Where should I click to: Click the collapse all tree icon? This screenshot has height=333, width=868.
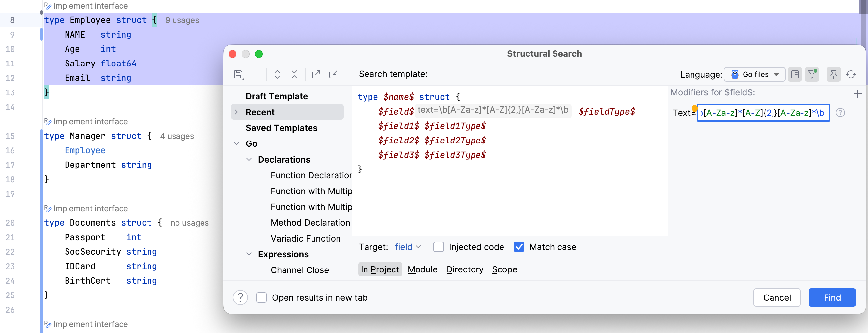[x=294, y=74]
